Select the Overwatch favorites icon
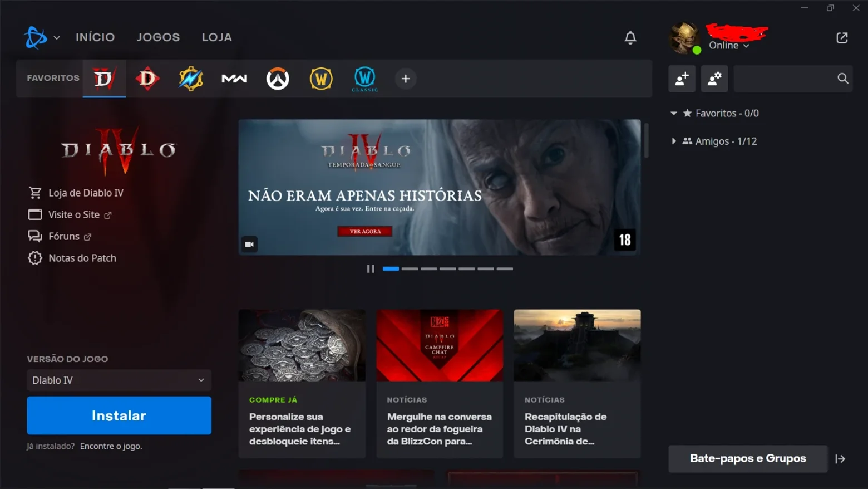Screen dimensions: 868x489 (278, 79)
